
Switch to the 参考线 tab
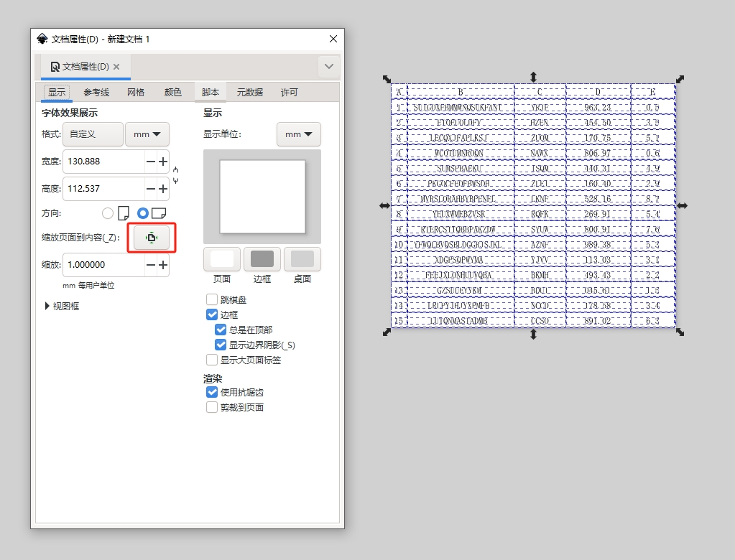[x=96, y=92]
